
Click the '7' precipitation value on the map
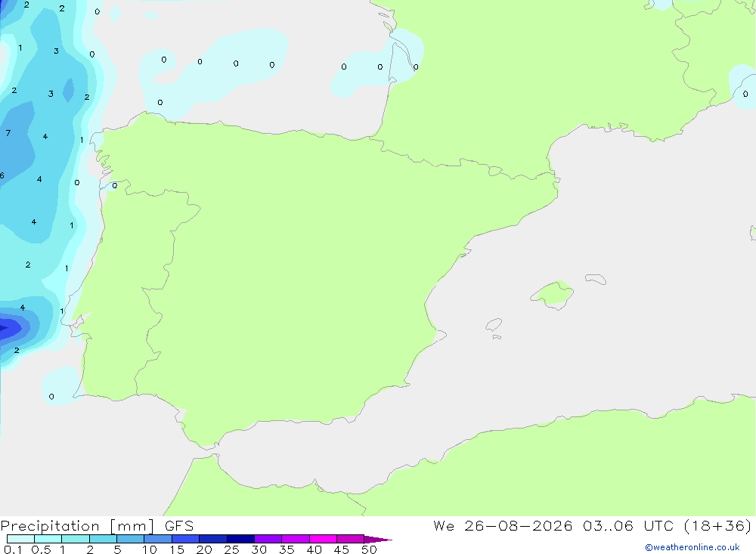(x=8, y=133)
